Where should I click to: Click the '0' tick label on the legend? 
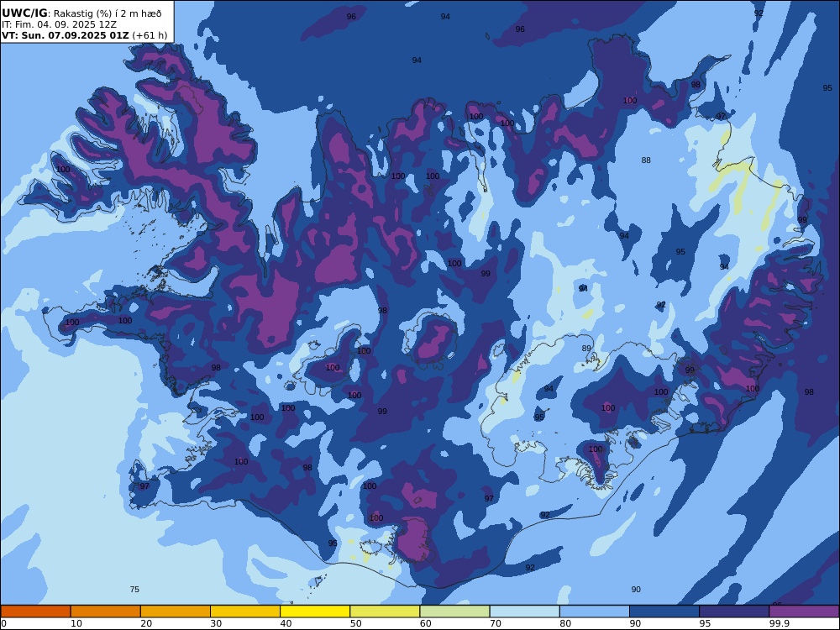[3, 623]
